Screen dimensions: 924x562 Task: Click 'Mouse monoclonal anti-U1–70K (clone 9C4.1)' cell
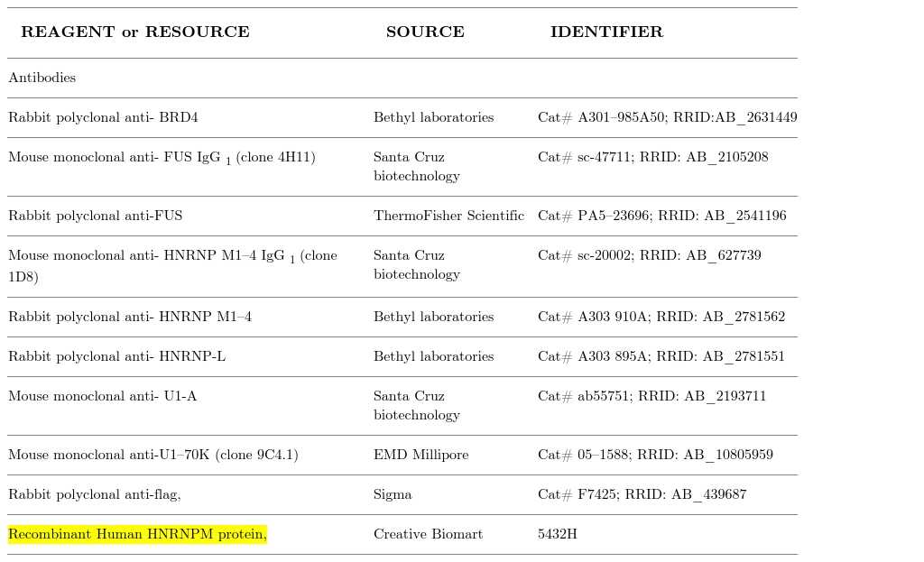[x=153, y=455]
